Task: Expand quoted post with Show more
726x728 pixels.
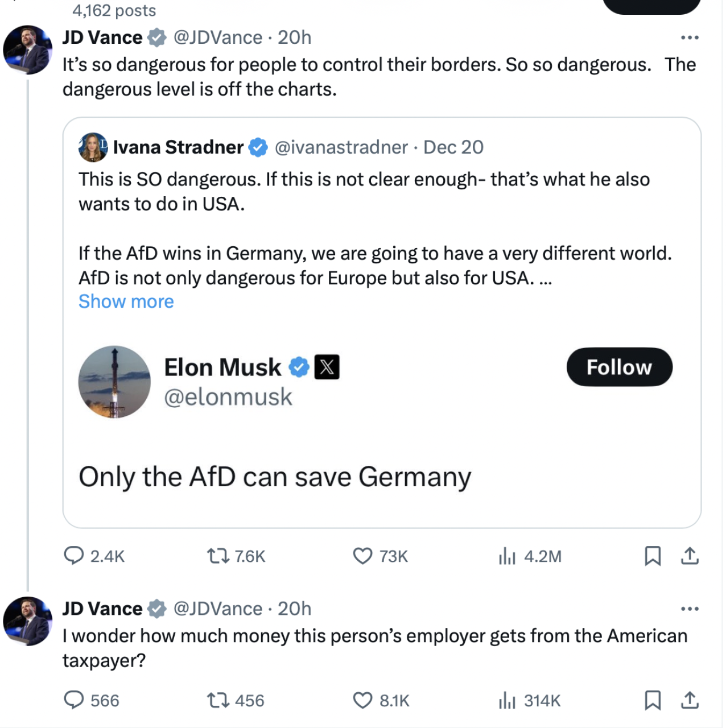Action: (126, 301)
